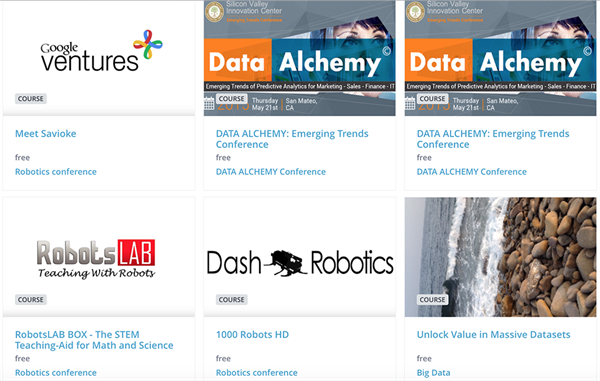Screen dimensions: 600x381
Task: Select 'free' price text under RobotsLAB BOX
Action: [x=22, y=358]
